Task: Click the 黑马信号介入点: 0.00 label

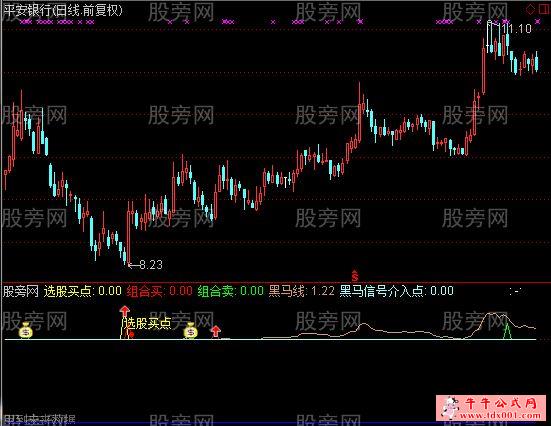Action: (396, 291)
